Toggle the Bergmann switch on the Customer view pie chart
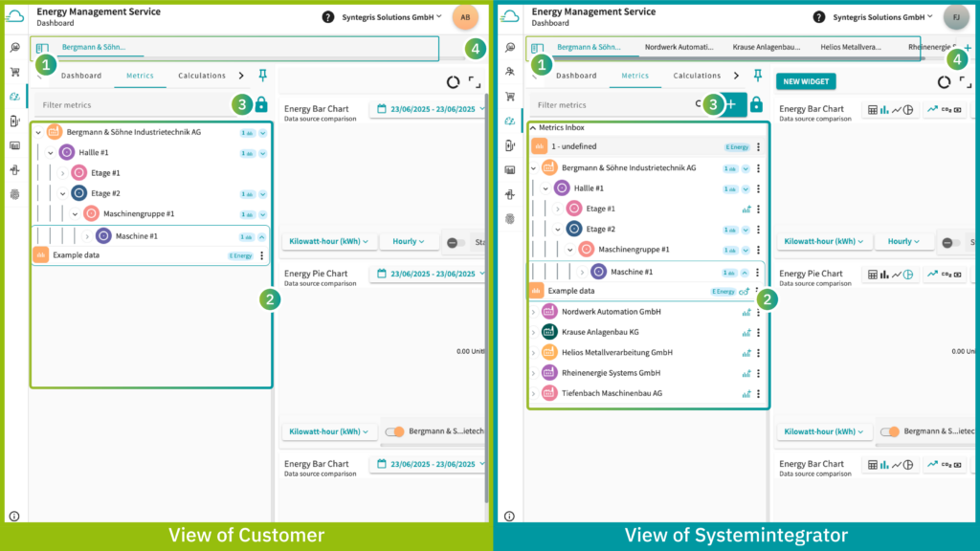This screenshot has height=551, width=980. (x=394, y=431)
